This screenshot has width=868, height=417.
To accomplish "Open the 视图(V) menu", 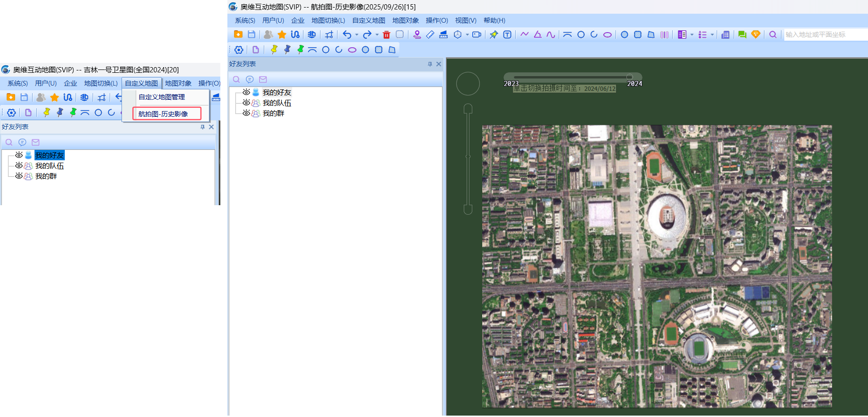I will coord(465,20).
